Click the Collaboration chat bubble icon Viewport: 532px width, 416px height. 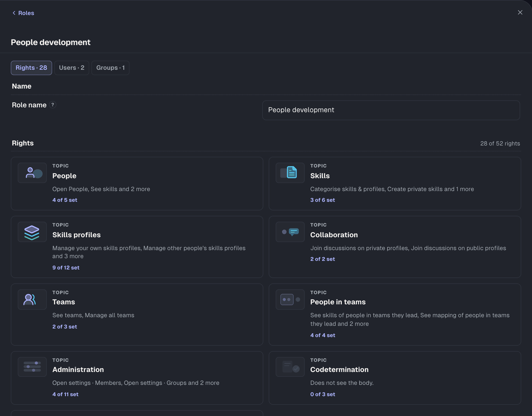[x=290, y=232]
